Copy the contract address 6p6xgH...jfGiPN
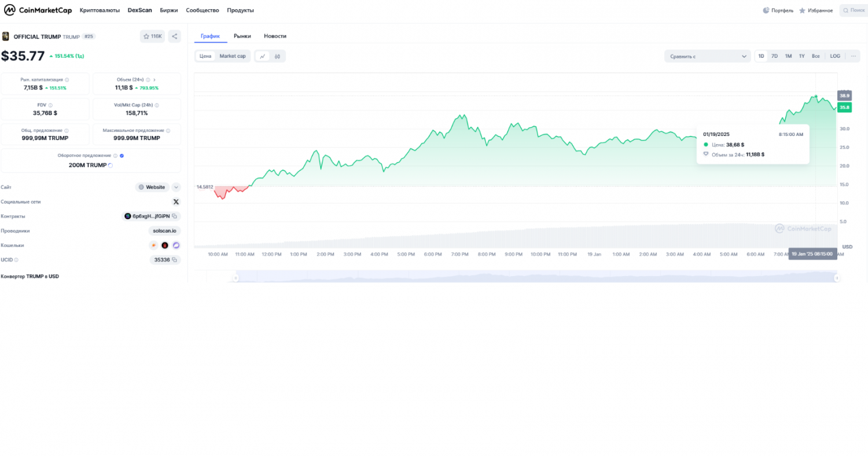Screen dimensions: 868x456 click(174, 216)
